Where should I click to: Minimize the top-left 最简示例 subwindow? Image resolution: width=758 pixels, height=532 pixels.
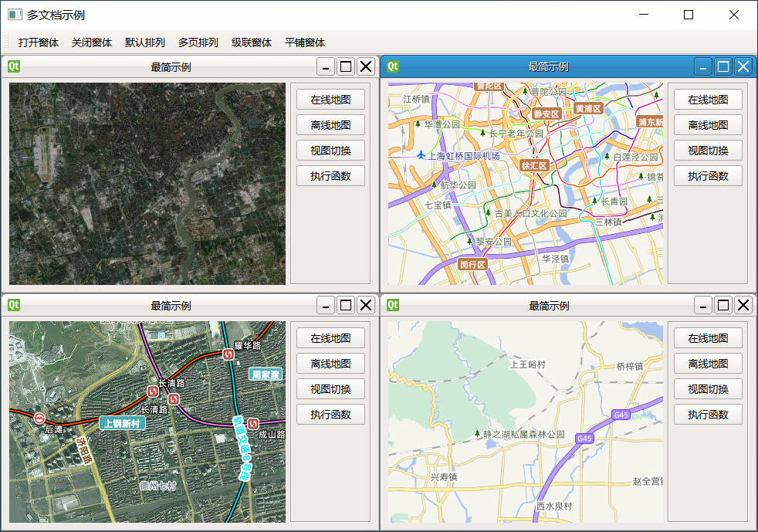(326, 66)
